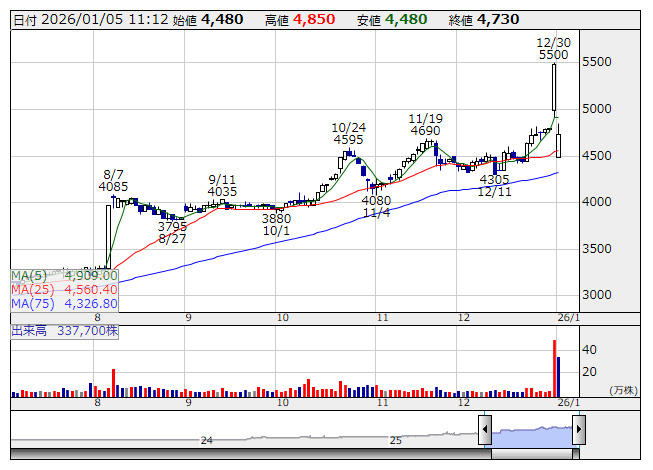Click the right range handle arrow

578,429
